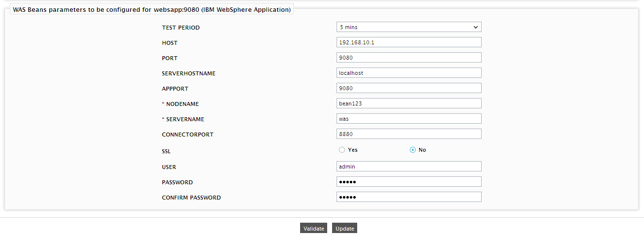Open the TEST PERIOD dropdown

coord(409,27)
